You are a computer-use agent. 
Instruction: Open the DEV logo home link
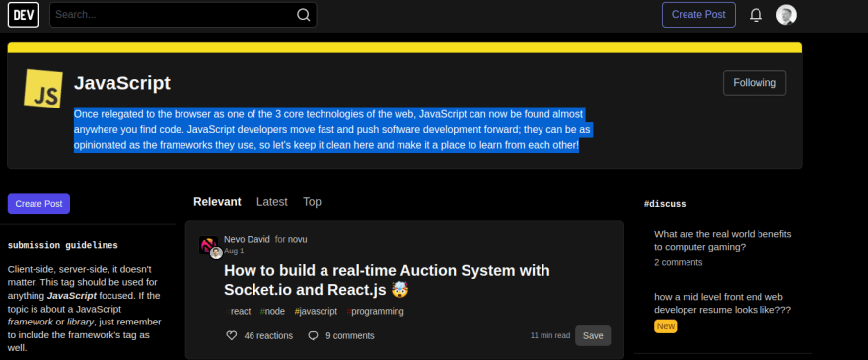tap(24, 15)
